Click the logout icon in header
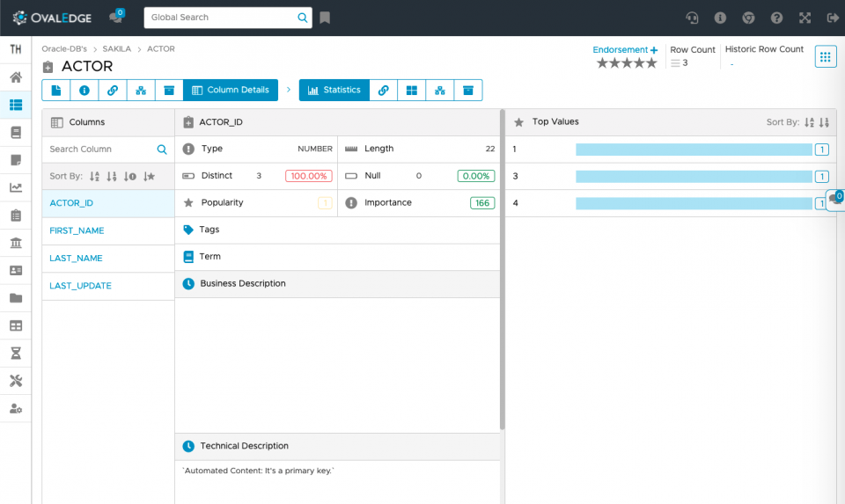Image resolution: width=845 pixels, height=504 pixels. (x=833, y=18)
